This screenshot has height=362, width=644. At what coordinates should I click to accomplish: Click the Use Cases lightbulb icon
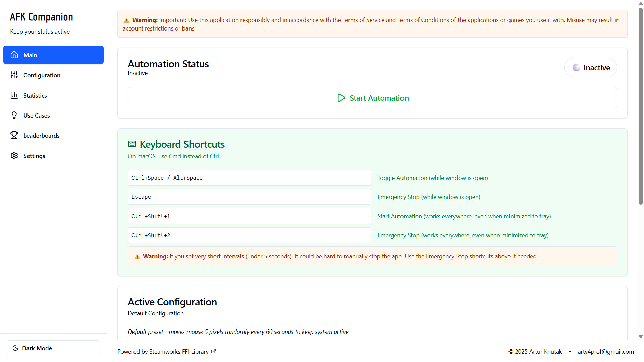[14, 115]
